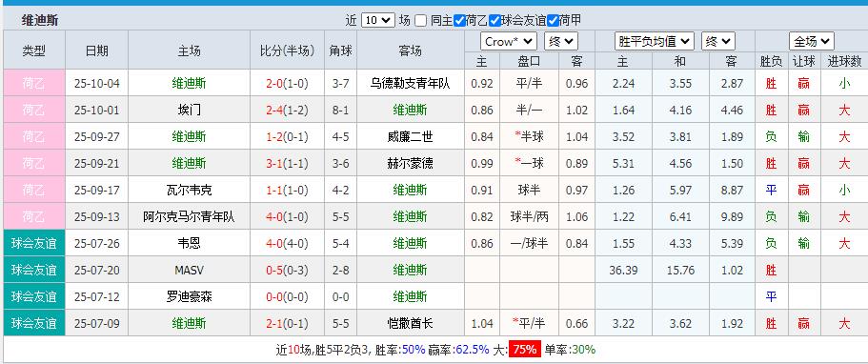Click the blue 平 result in 罗迪豪森 row
This screenshot has height=364, width=868.
[x=771, y=296]
